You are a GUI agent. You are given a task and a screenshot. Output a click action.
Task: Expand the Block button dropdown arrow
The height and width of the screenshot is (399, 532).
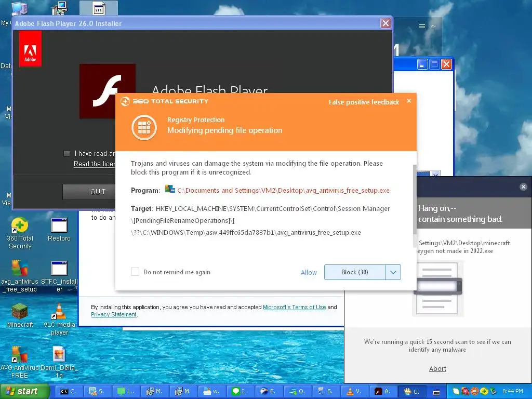coord(393,272)
